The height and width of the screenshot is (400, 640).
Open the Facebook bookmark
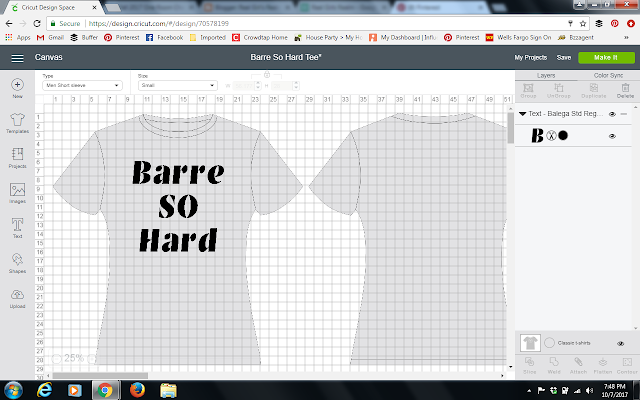coord(164,38)
